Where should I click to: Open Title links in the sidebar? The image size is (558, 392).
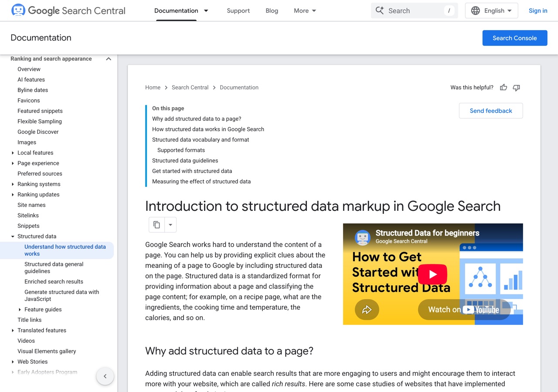pos(29,320)
